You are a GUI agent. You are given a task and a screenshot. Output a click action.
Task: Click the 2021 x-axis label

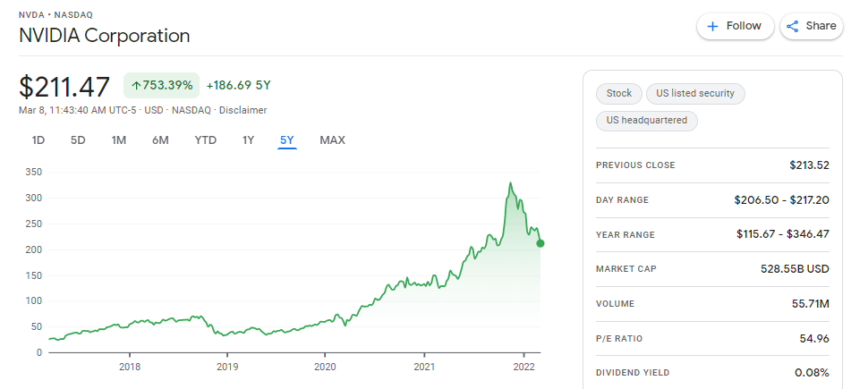pyautogui.click(x=423, y=367)
